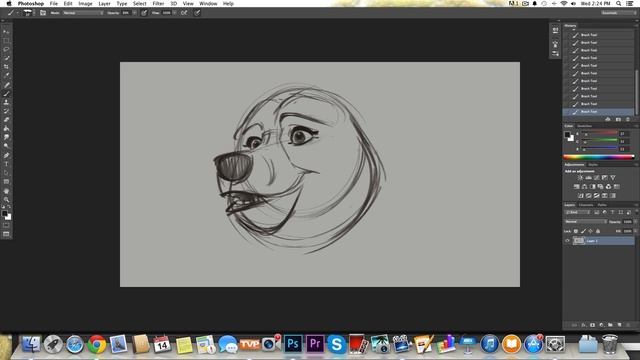Open Photoshop from the Dock
The height and width of the screenshot is (360, 640).
(293, 344)
